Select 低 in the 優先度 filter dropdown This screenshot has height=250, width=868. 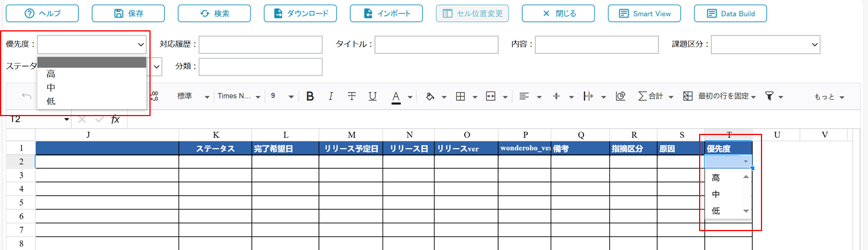click(x=92, y=101)
